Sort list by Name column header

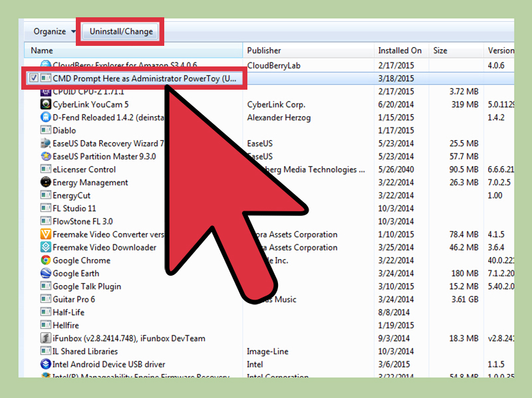pyautogui.click(x=134, y=50)
